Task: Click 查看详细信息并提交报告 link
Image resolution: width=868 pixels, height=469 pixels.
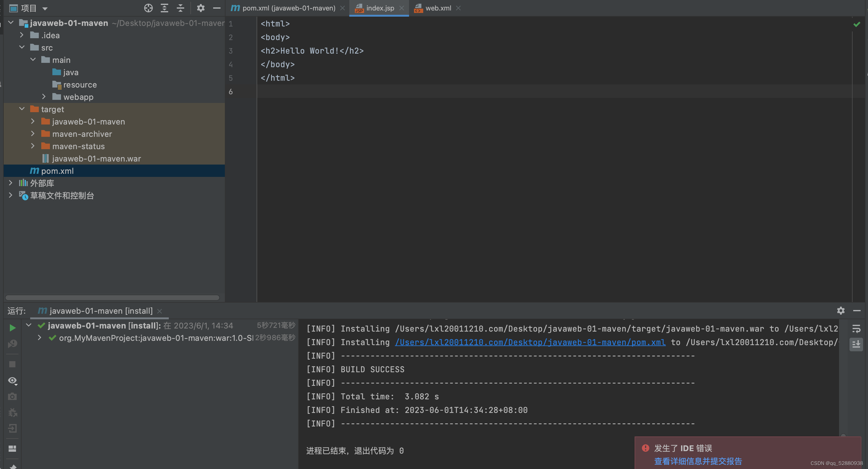Action: pos(698,461)
